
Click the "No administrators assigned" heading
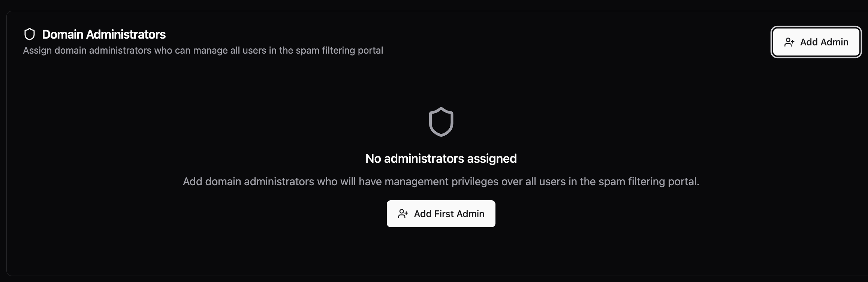coord(441,159)
